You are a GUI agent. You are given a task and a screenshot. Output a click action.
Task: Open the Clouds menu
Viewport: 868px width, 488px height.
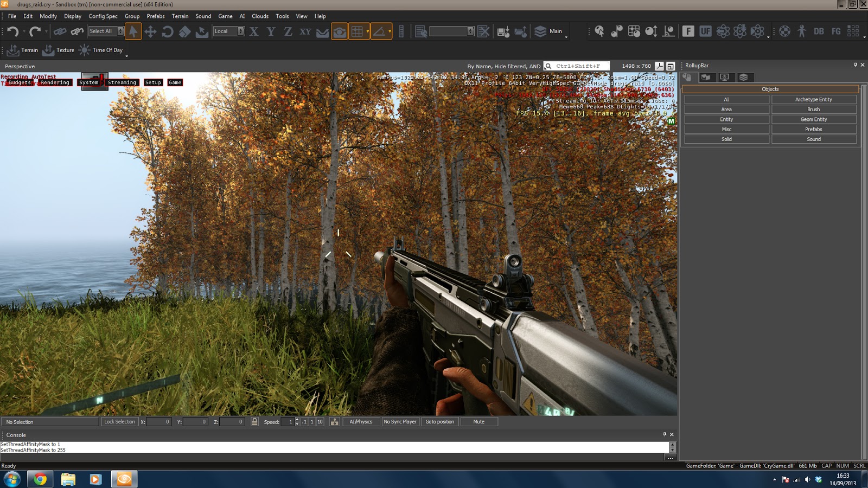(260, 16)
